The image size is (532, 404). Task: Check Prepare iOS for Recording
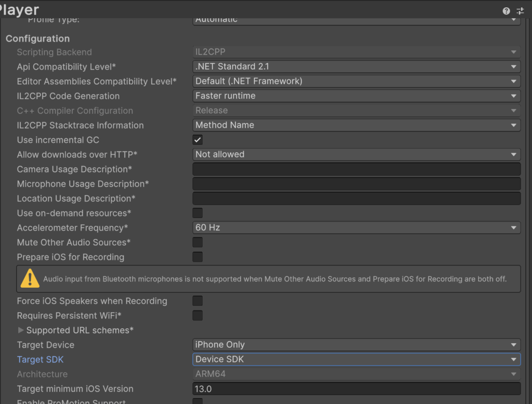click(197, 257)
